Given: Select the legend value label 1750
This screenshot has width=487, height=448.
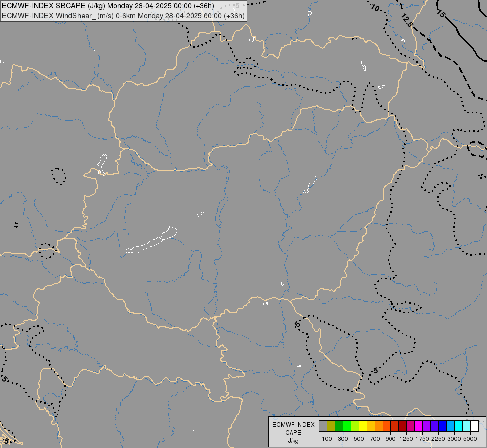Looking at the screenshot, I should [x=422, y=439].
